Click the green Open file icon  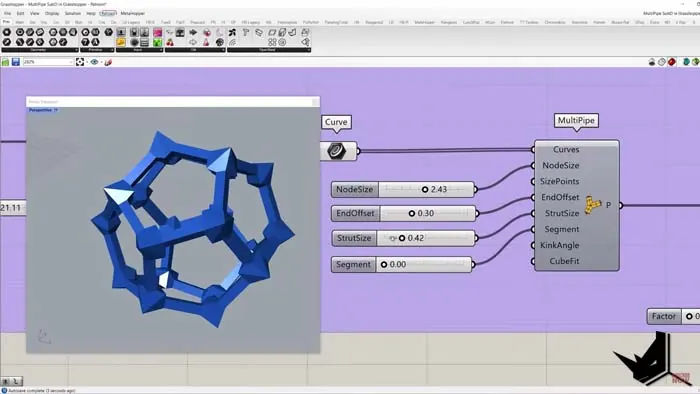5,62
